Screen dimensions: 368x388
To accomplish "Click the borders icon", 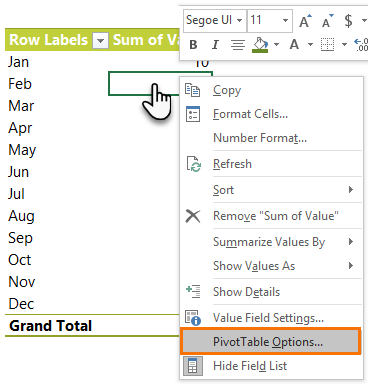I will tap(327, 44).
